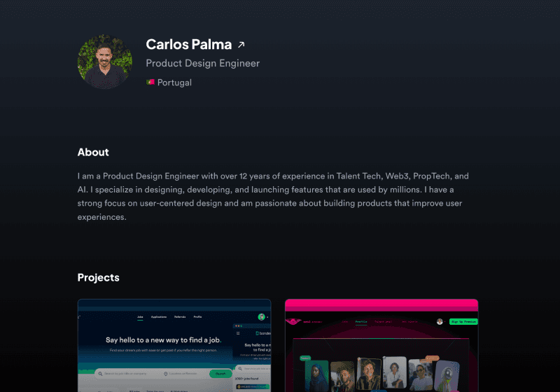Select the Applications tab in the job site preview
This screenshot has width=560, height=392.
pos(159,317)
